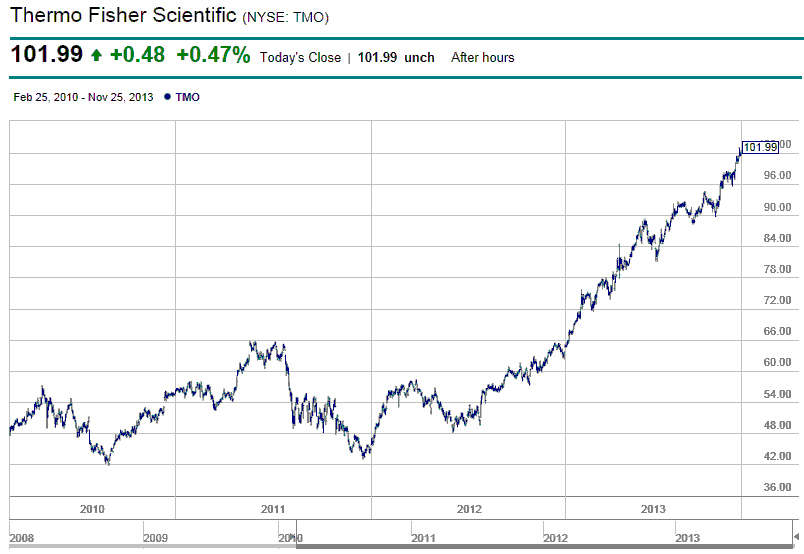Click the bold 2011 chart x-axis label
This screenshot has width=804, height=554.
pyautogui.click(x=273, y=509)
